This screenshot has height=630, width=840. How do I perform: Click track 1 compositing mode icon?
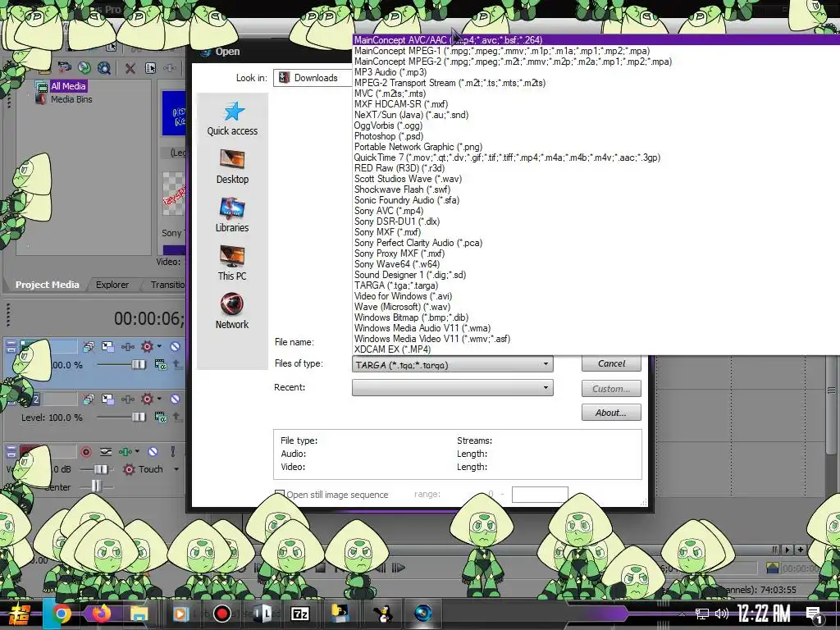160,365
